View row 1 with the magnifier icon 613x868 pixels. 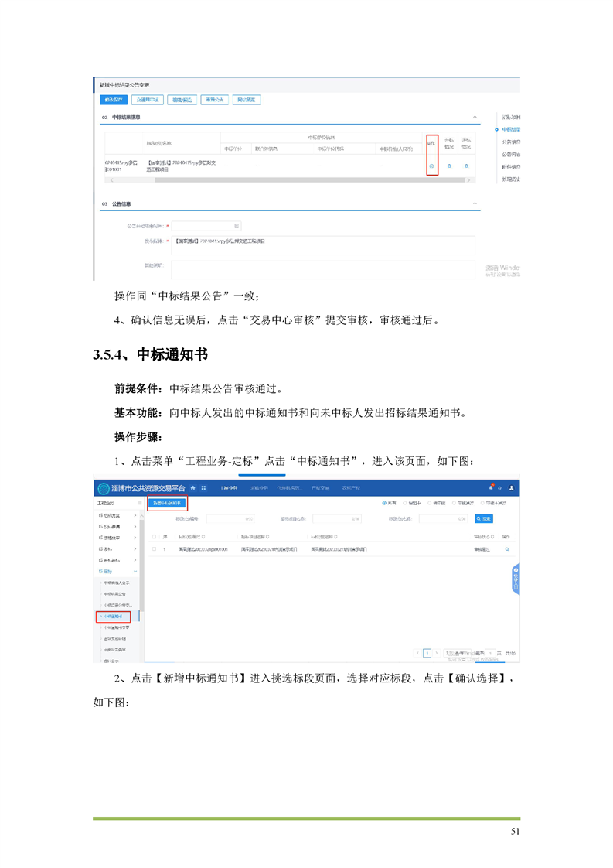point(507,549)
